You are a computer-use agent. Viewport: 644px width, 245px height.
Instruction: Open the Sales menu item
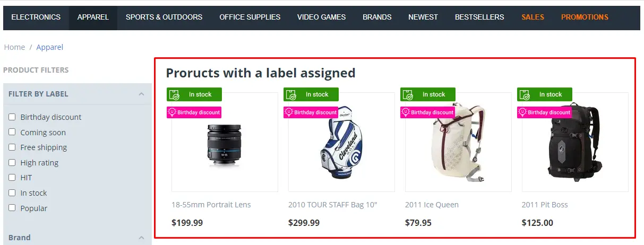[x=533, y=17]
